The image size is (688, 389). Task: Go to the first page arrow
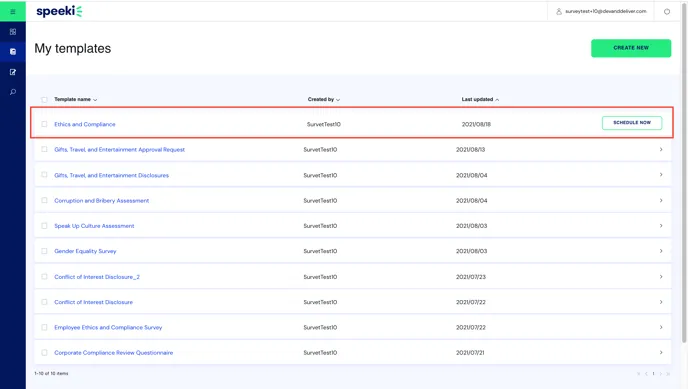(638, 374)
